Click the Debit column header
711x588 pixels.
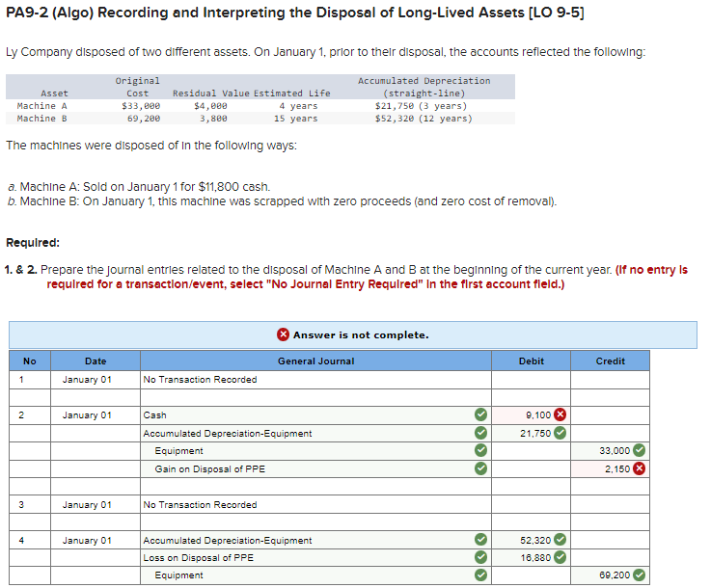tap(531, 361)
